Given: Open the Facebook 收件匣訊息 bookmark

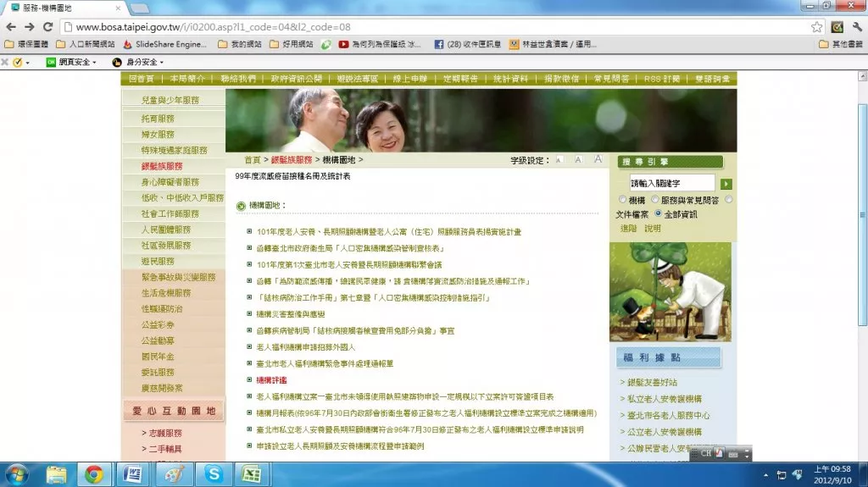Looking at the screenshot, I should click(468, 44).
